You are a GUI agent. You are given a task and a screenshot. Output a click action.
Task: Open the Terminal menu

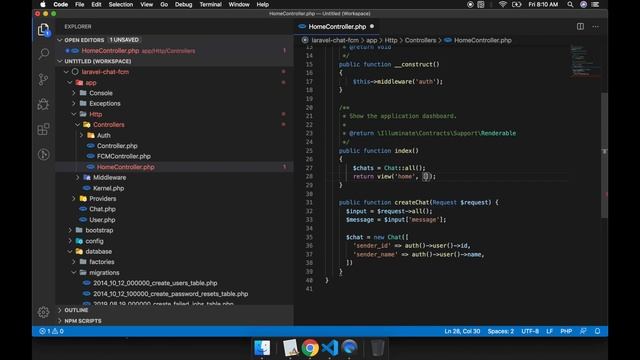point(211,4)
